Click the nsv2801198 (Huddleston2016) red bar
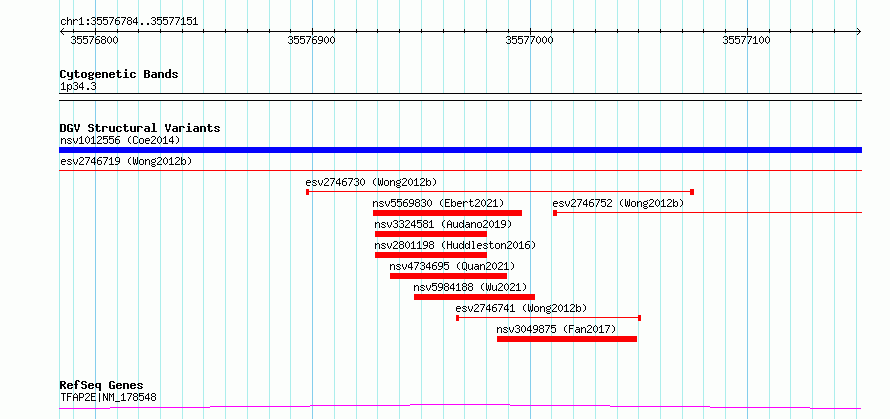 tap(431, 255)
